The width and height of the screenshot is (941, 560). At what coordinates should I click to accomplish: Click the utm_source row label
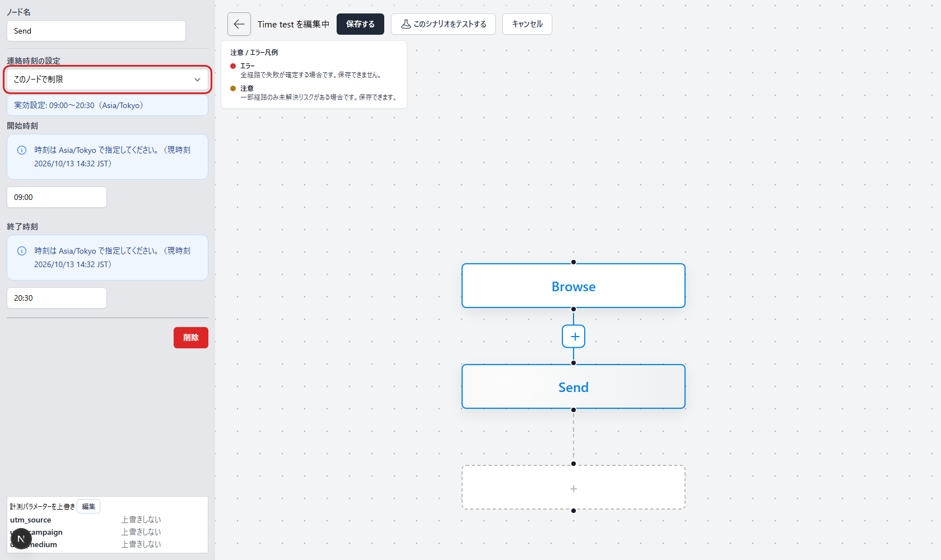click(x=30, y=520)
